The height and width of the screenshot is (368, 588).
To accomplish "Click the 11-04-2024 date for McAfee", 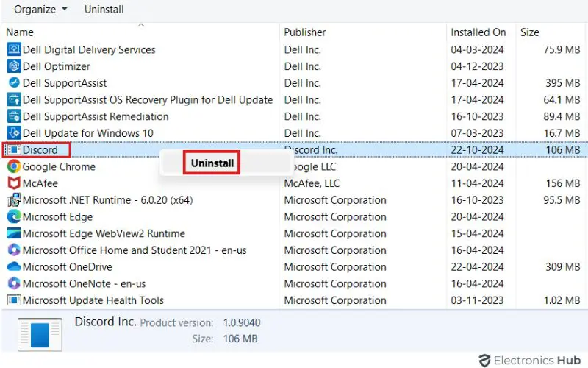I will click(477, 183).
